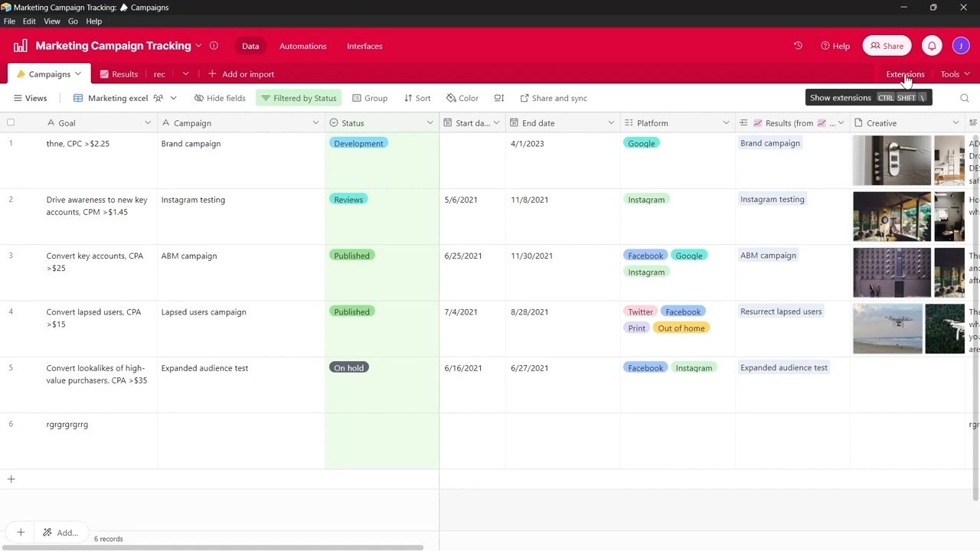Click Hide fields
Image resolution: width=980 pixels, height=551 pixels.
point(220,98)
